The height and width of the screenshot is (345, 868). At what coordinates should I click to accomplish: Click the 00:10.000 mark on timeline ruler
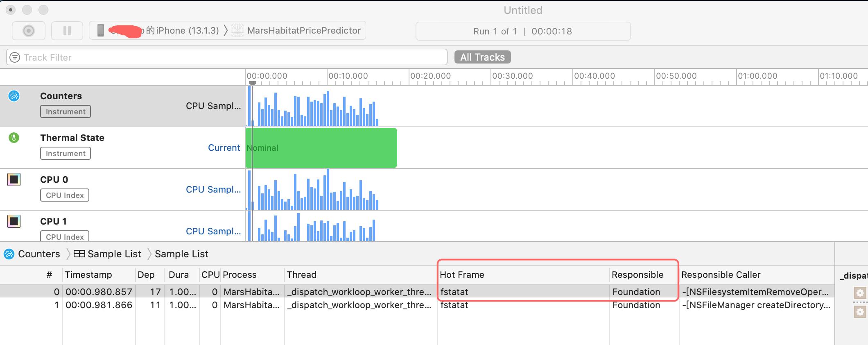pyautogui.click(x=348, y=76)
